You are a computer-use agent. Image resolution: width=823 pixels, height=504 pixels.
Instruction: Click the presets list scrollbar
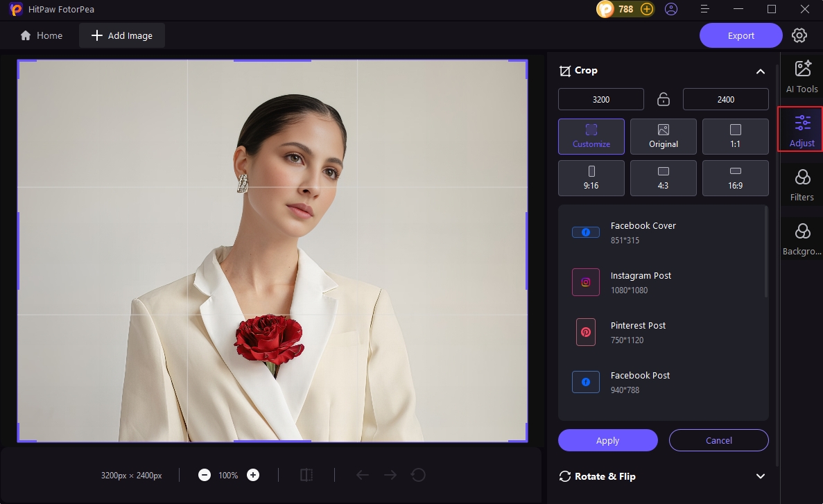click(x=765, y=252)
